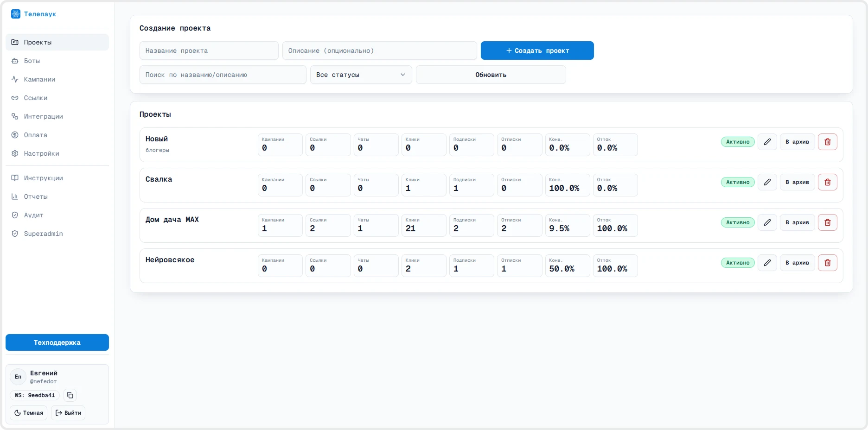This screenshot has height=430, width=868.
Task: Click the Конв. 9.5% stat card
Action: coord(568,225)
